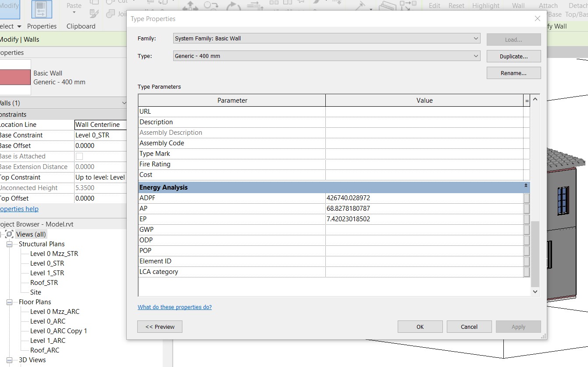The height and width of the screenshot is (367, 588).
Task: Open Level 0_STR structural plan
Action: 47,263
